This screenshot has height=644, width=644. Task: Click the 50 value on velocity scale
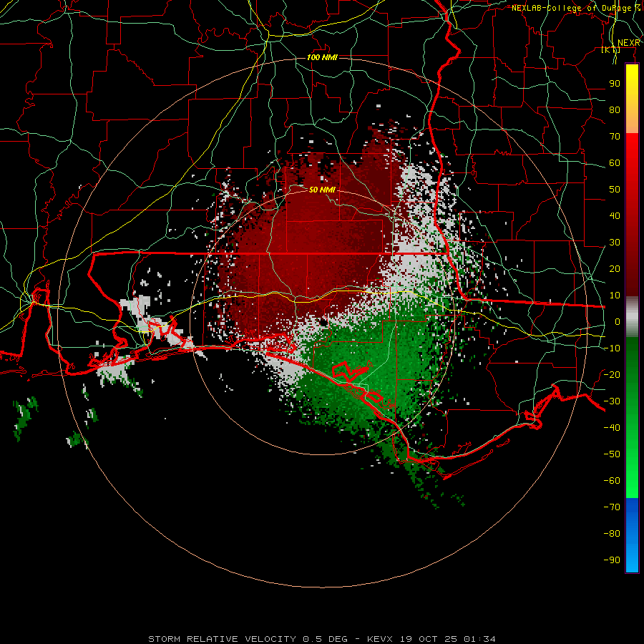[615, 190]
